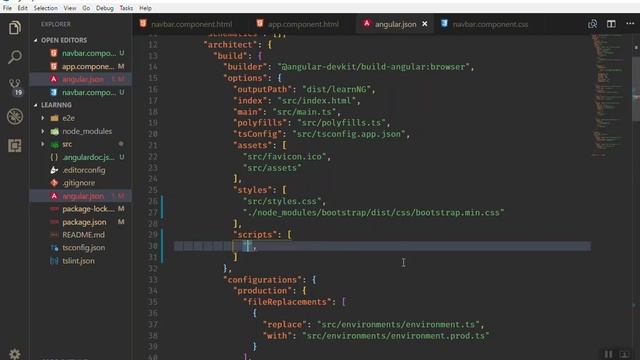Open the Edit menu
640x360 pixels.
[22, 8]
